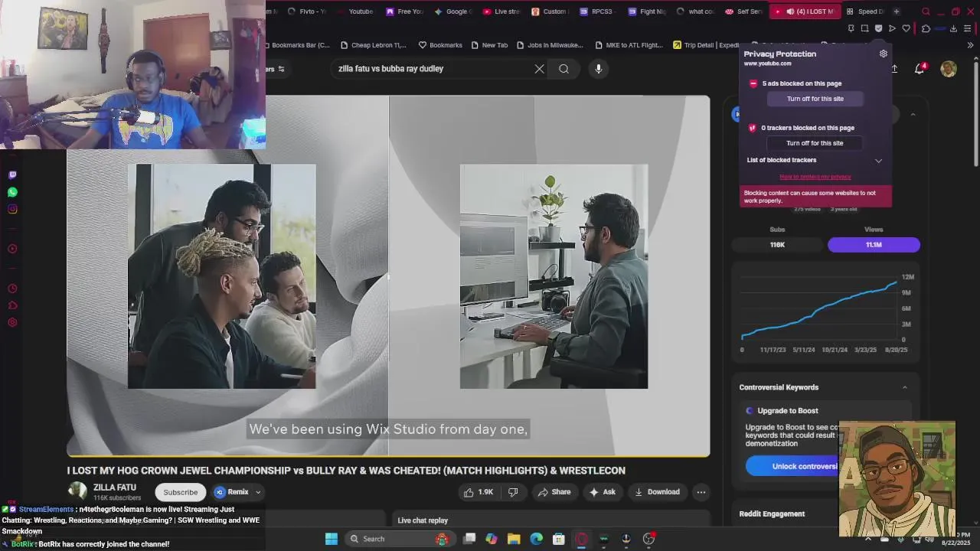Screen dimensions: 980x551
Task: Click the YouTube search magnifier button
Action: [563, 69]
